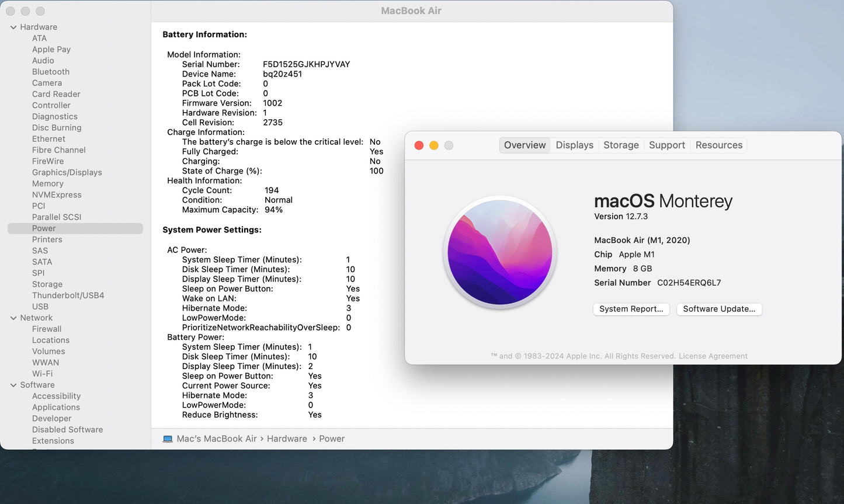Click the Version 12.7.3 text

coord(621,217)
